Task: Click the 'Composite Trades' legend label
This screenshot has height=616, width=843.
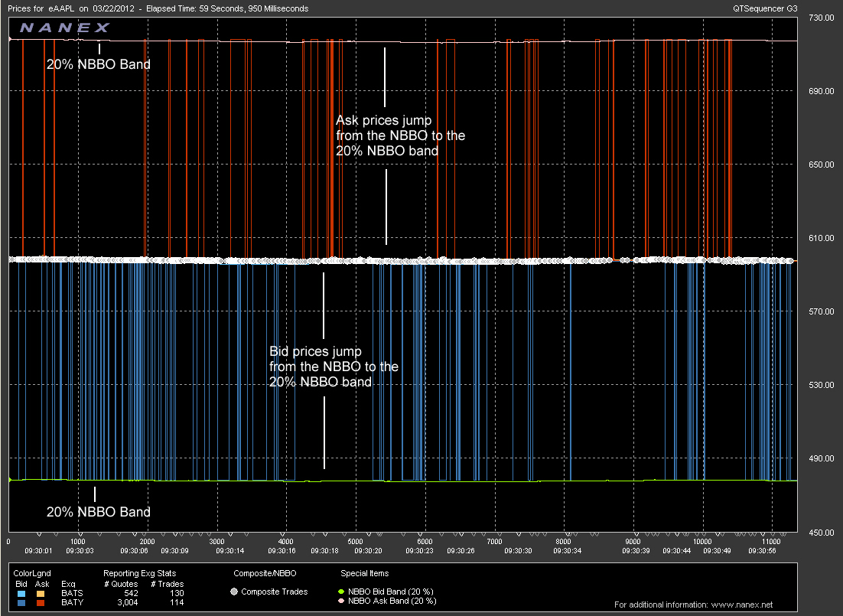Action: pyautogui.click(x=274, y=592)
